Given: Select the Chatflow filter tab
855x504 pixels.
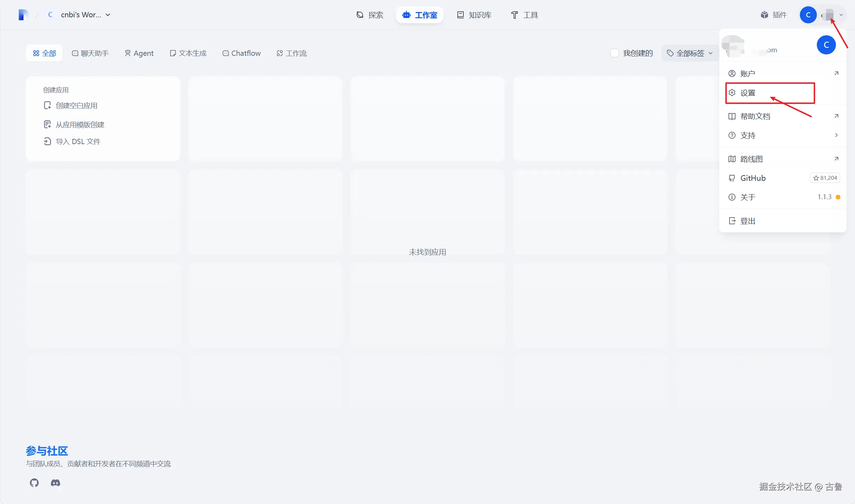Looking at the screenshot, I should pyautogui.click(x=242, y=53).
